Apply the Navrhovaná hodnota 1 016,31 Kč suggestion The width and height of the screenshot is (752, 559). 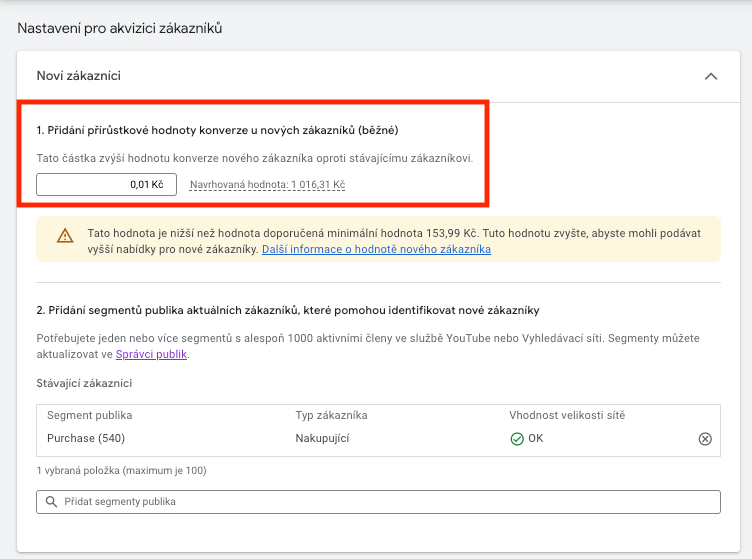(x=267, y=185)
